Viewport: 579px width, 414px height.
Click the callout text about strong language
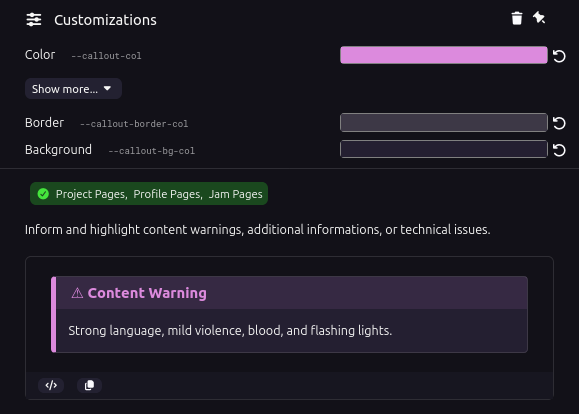coord(230,331)
